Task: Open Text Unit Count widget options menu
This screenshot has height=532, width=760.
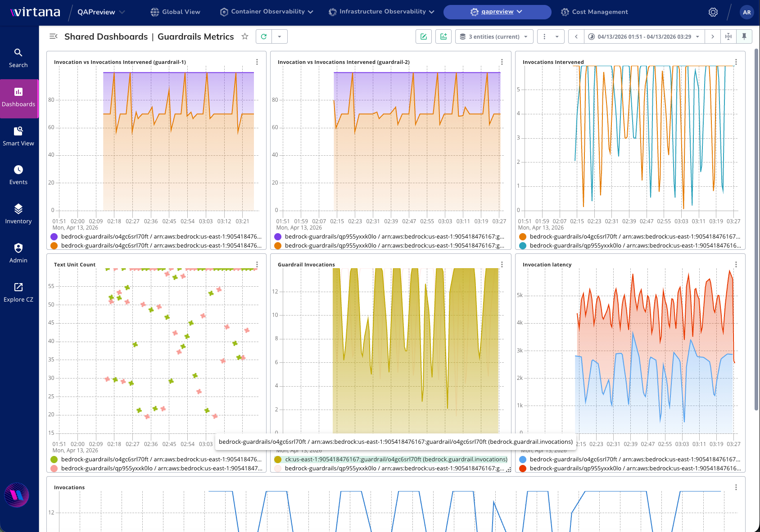Action: click(257, 265)
